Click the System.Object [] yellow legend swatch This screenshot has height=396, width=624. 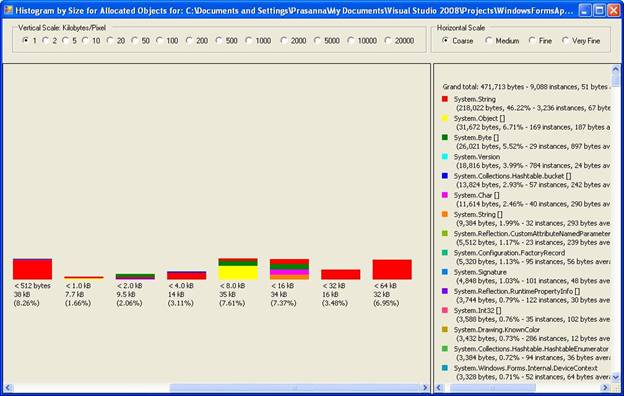click(445, 118)
